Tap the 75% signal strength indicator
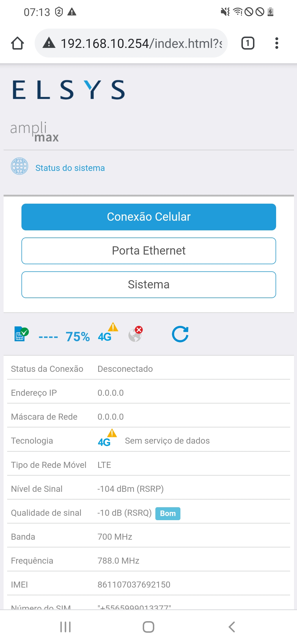297x644 pixels. point(78,337)
